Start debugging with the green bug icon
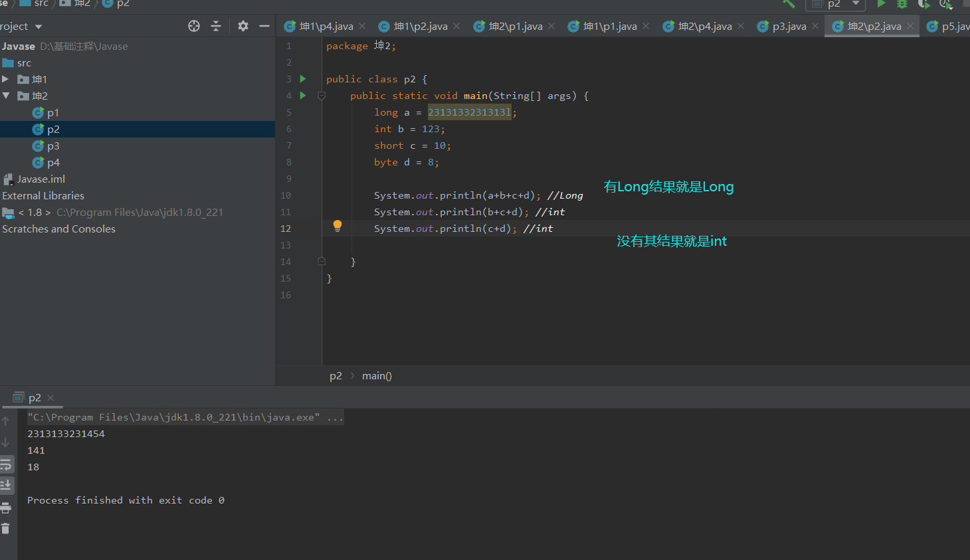970x560 pixels. (902, 3)
